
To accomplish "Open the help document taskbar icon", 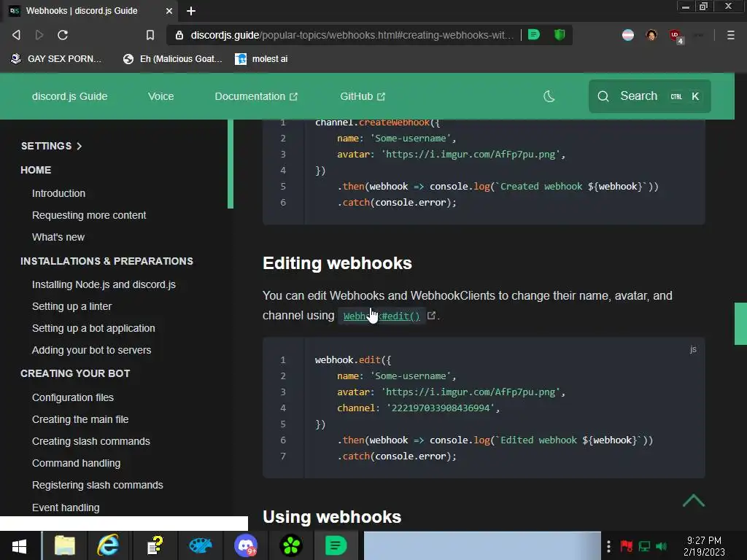I will click(x=155, y=545).
